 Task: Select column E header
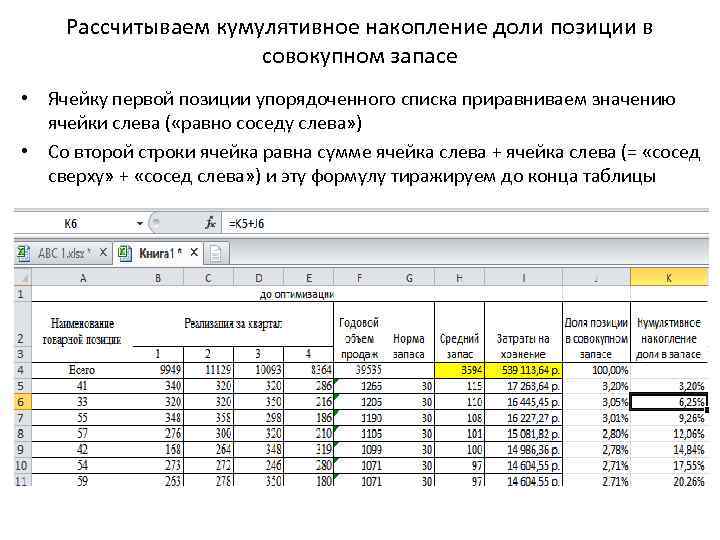point(309,278)
